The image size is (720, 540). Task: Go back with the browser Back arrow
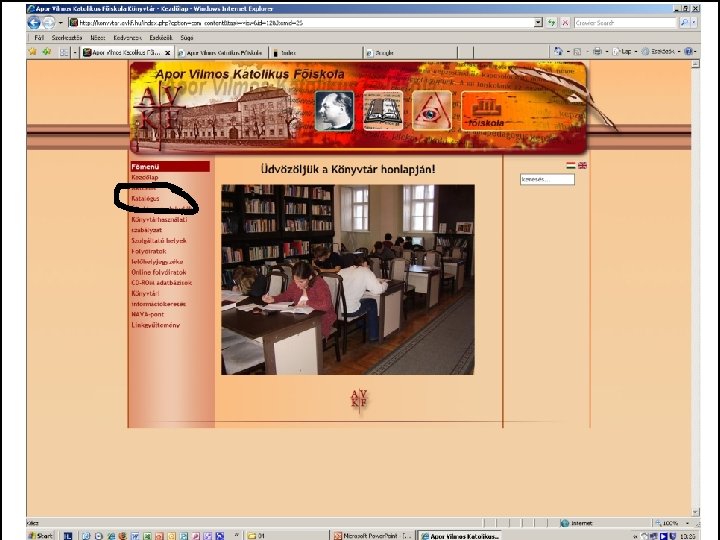(34, 22)
